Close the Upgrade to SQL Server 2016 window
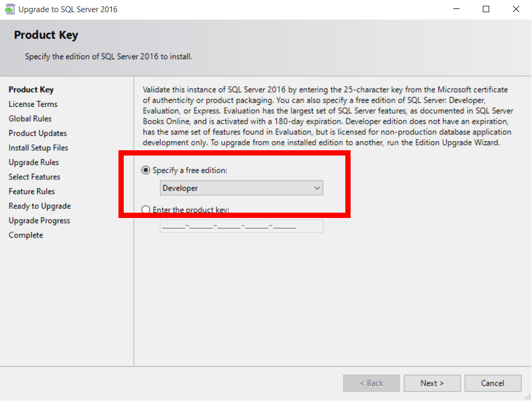This screenshot has height=401, width=532. point(516,10)
